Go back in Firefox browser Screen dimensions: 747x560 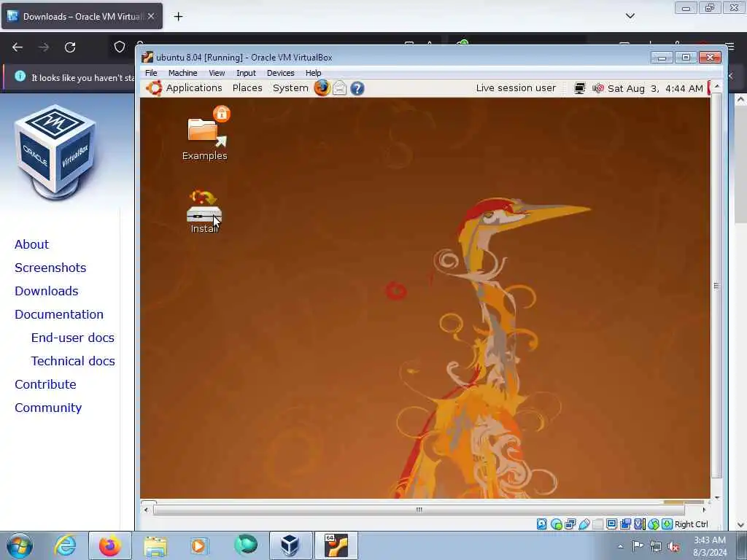click(18, 47)
